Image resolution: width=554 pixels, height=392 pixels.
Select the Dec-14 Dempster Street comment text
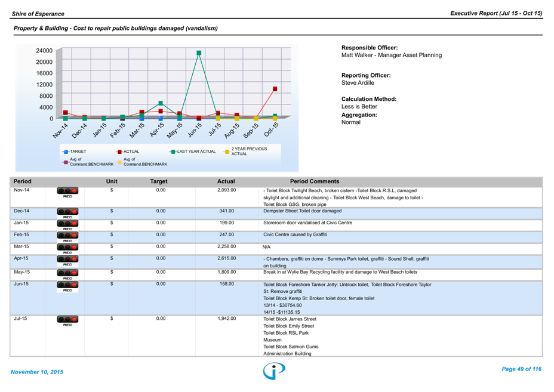pos(302,211)
